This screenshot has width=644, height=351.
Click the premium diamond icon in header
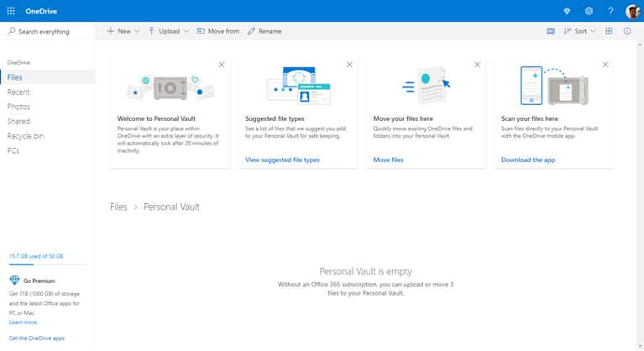567,11
